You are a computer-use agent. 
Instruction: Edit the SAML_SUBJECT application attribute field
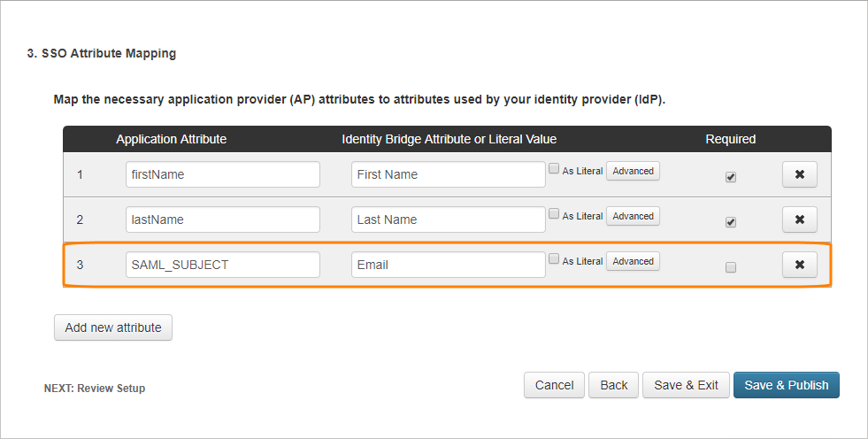[x=222, y=265]
